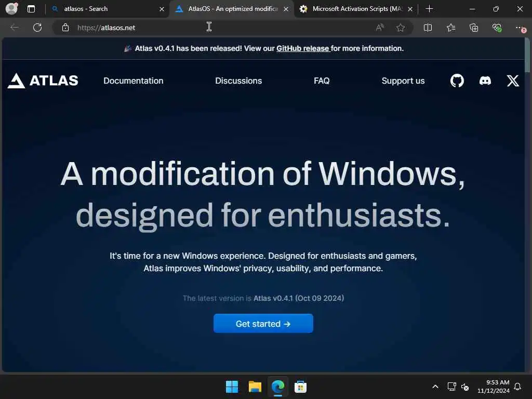532x399 pixels.
Task: Reload the page with the refresh button
Action: (37, 28)
